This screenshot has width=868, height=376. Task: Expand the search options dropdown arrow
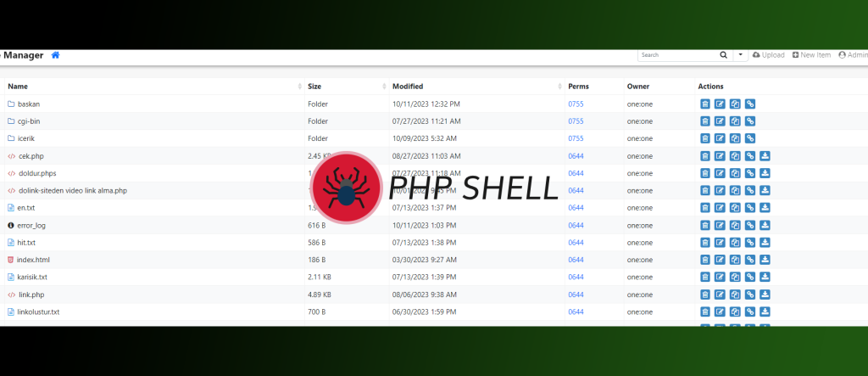tap(740, 55)
